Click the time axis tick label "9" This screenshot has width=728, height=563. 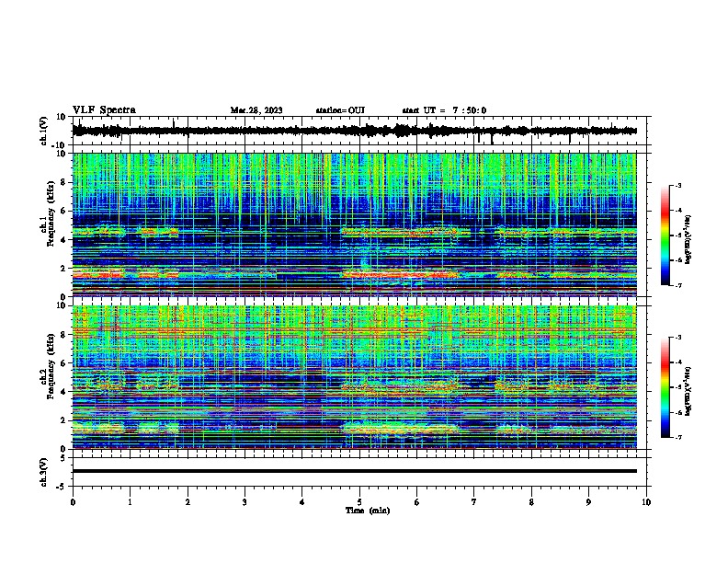point(588,502)
